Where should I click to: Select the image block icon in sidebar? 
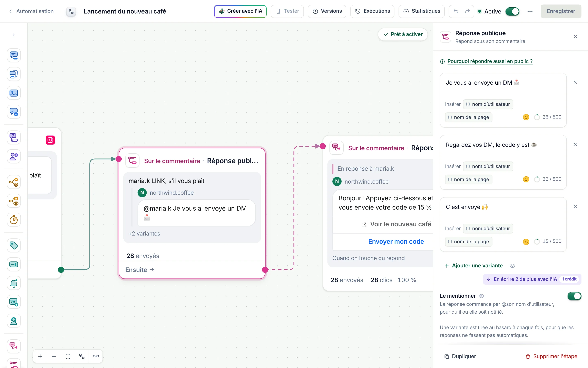point(14,93)
